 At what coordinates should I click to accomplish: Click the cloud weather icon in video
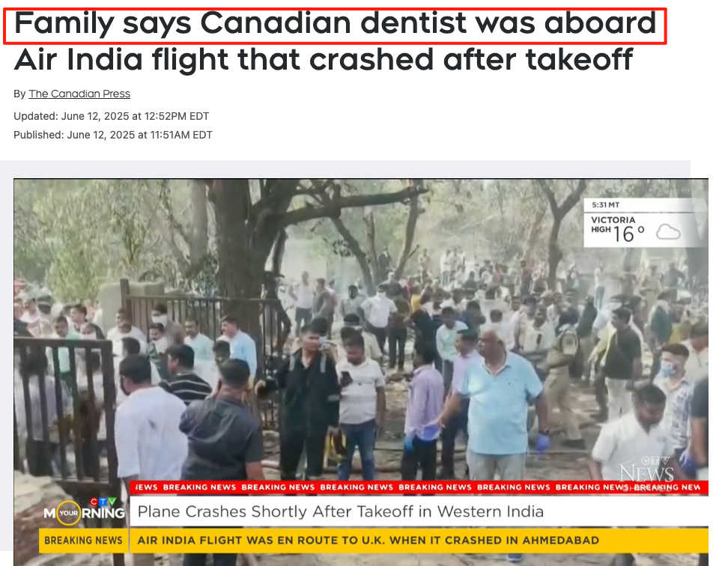[x=668, y=231]
